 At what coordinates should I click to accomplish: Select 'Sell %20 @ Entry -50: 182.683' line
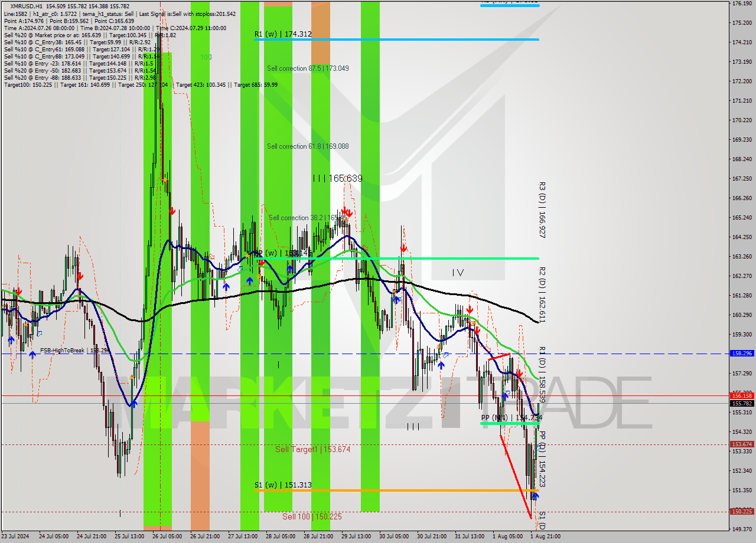80,70
